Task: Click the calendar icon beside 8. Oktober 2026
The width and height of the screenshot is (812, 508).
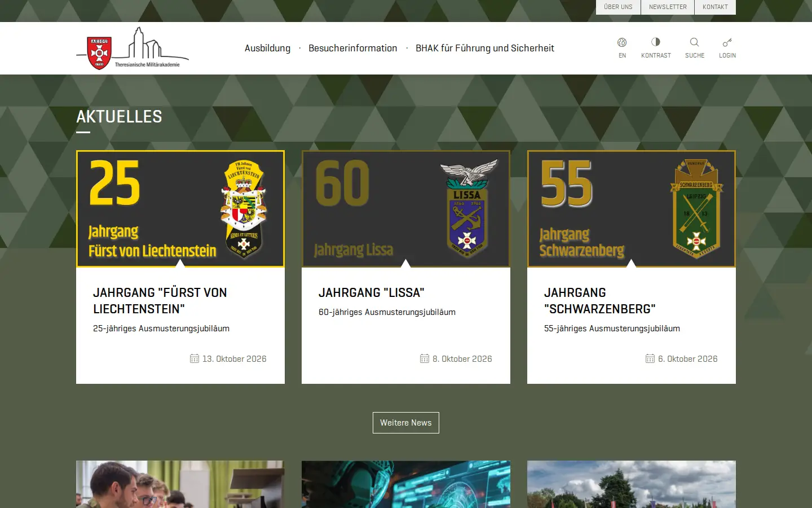Action: 425,358
